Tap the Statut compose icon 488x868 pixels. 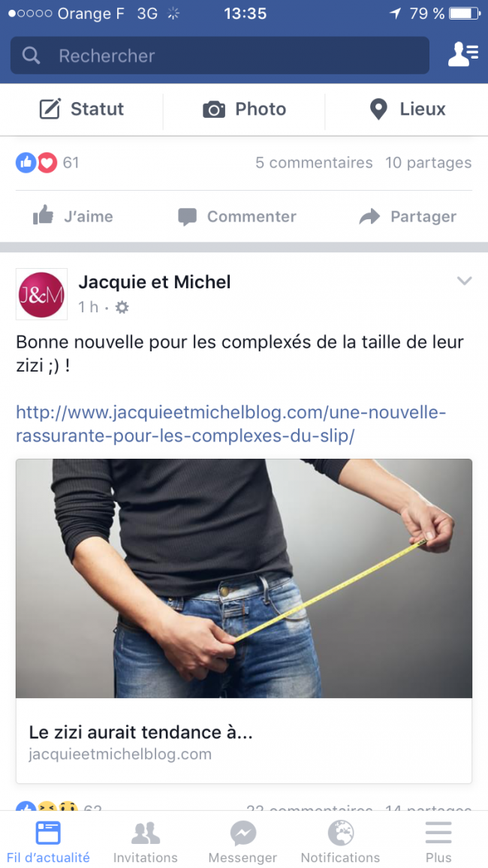click(50, 109)
